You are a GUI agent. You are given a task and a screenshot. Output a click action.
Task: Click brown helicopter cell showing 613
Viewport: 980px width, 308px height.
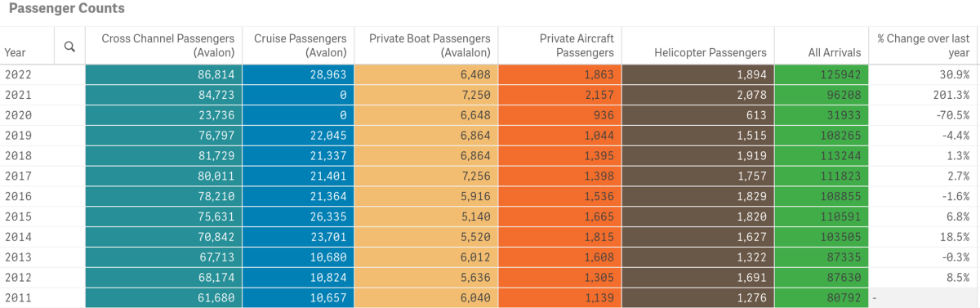click(x=697, y=116)
